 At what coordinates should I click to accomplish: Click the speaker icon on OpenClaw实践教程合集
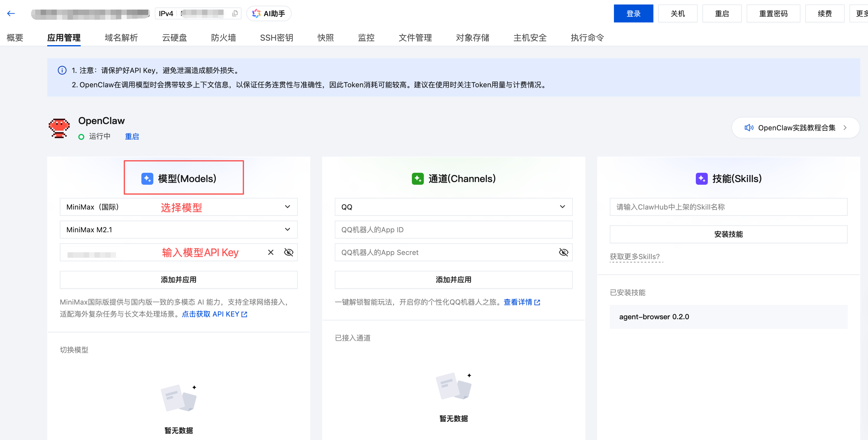click(749, 128)
